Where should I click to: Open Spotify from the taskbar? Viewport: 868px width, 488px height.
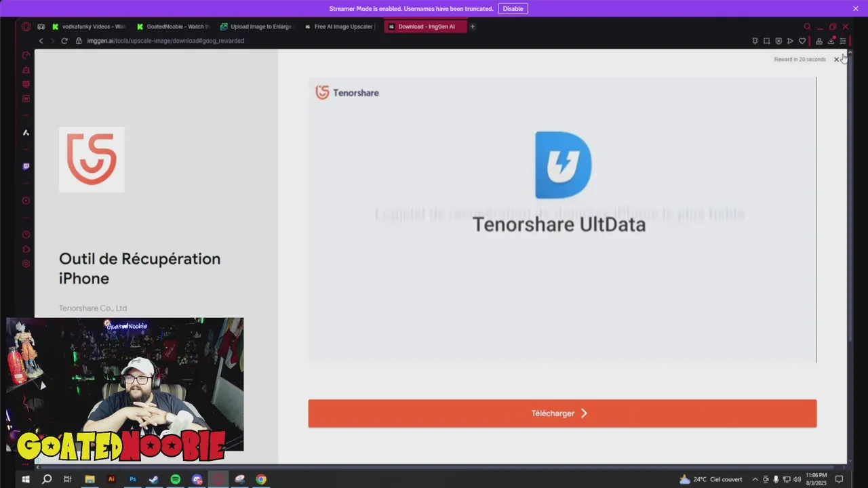pyautogui.click(x=176, y=479)
